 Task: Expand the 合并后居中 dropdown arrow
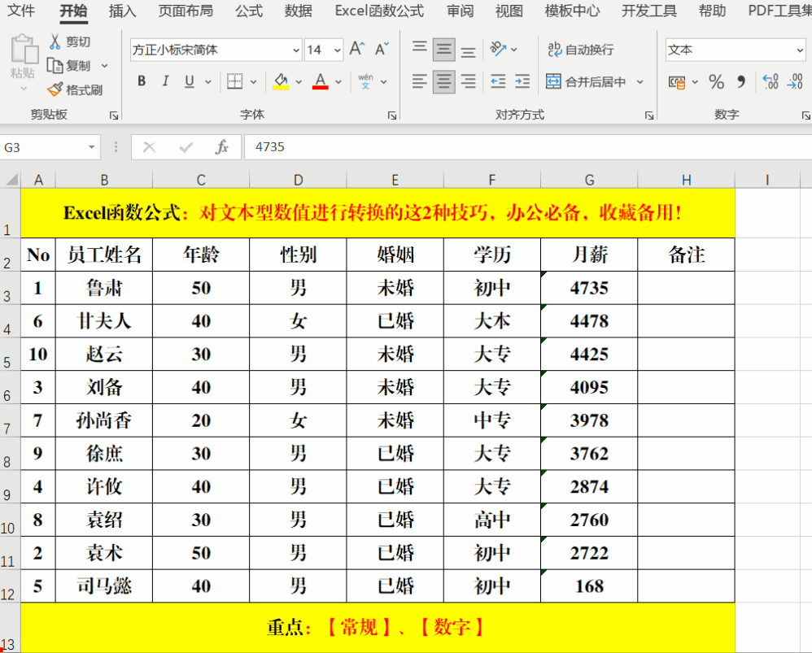pos(640,82)
